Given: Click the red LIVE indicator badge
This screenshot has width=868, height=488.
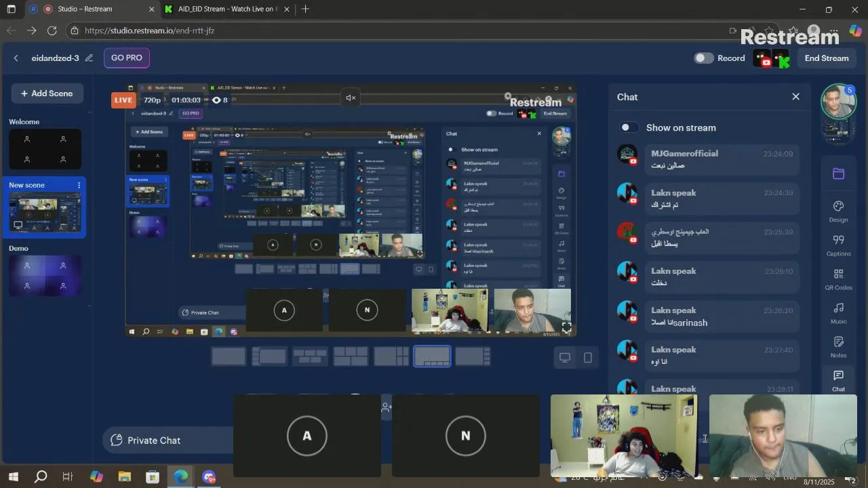Looking at the screenshot, I should [123, 100].
